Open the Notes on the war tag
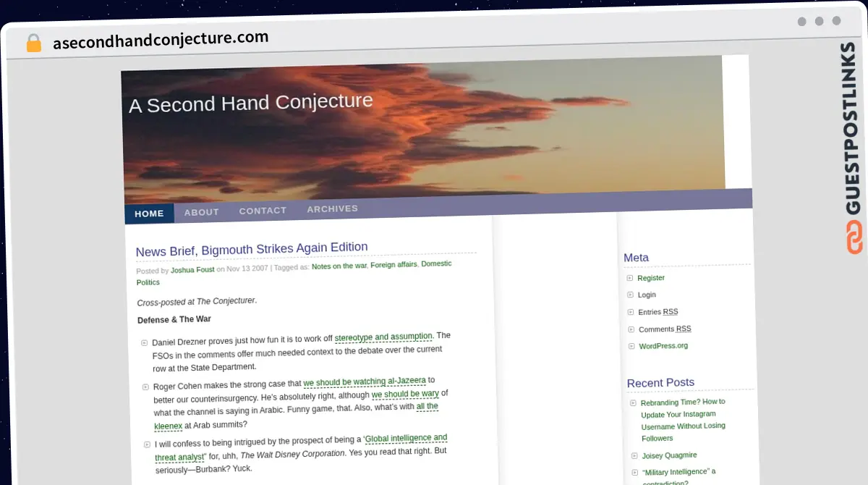Screen dimensions: 868x485 tap(339, 266)
